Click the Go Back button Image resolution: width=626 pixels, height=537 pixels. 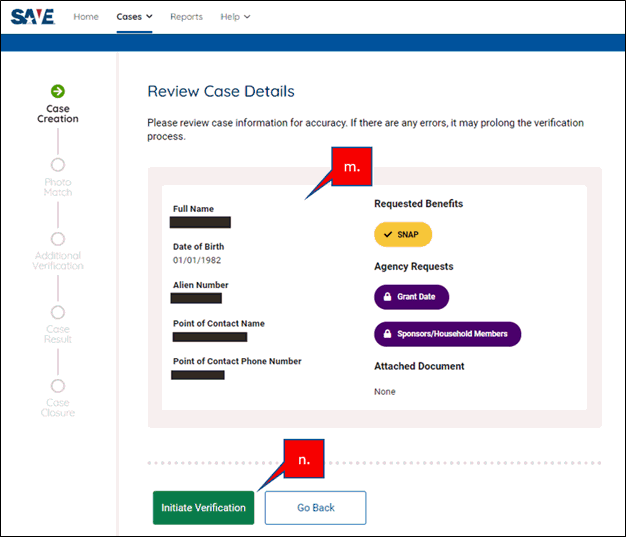click(315, 507)
